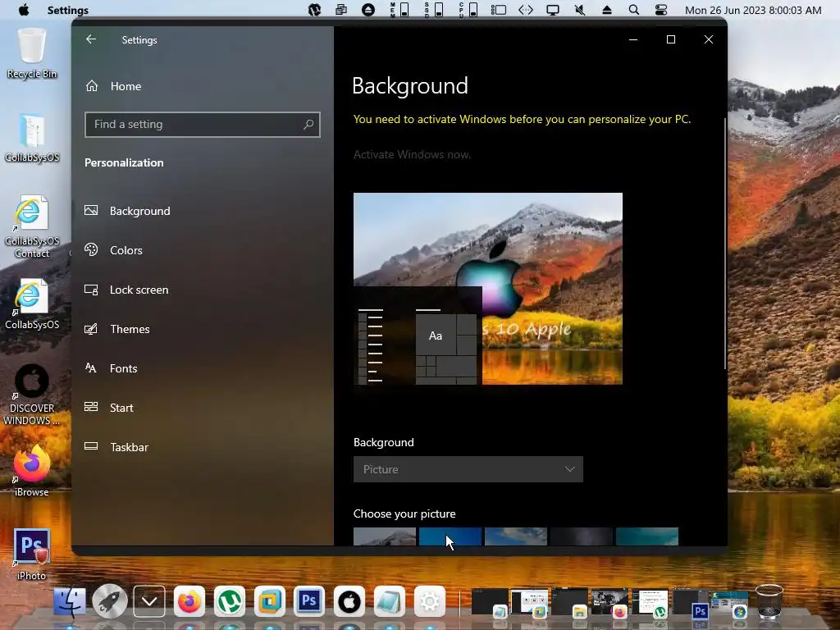Click the MEM memory meter in menu bar
The image size is (840, 630).
click(399, 10)
